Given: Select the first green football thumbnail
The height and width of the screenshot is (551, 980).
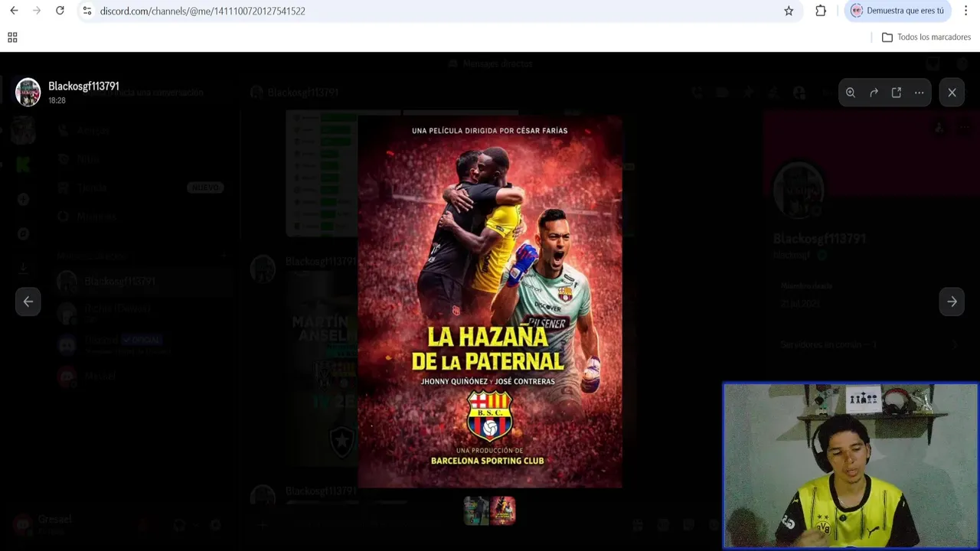Looking at the screenshot, I should point(475,510).
